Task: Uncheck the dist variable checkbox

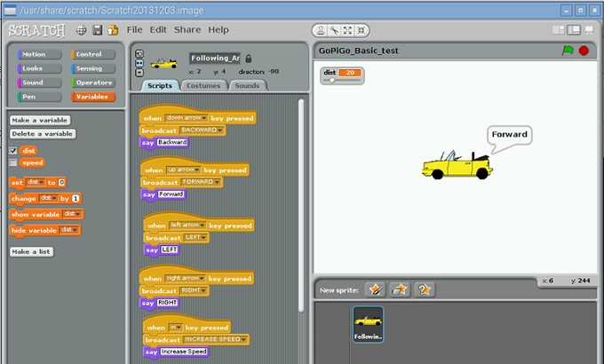Action: tap(13, 151)
